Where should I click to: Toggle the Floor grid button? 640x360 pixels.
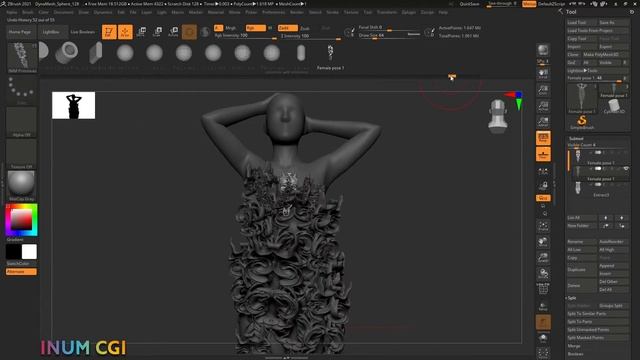pyautogui.click(x=543, y=154)
